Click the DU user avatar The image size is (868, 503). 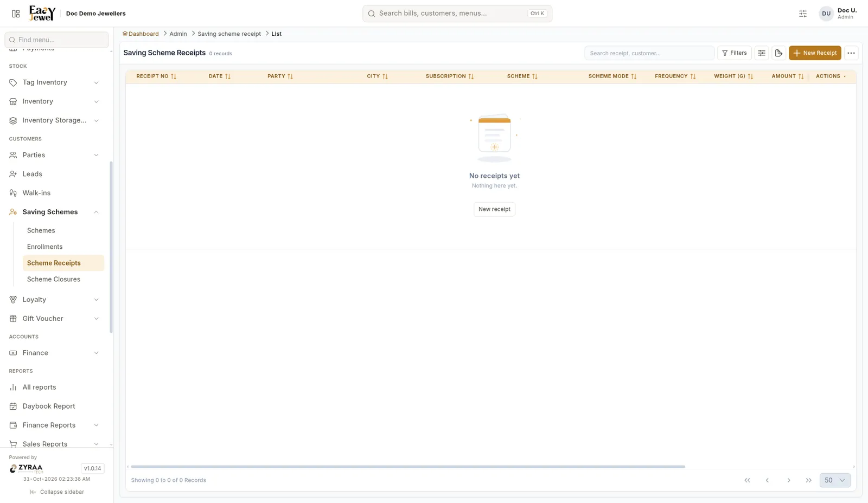coord(826,14)
